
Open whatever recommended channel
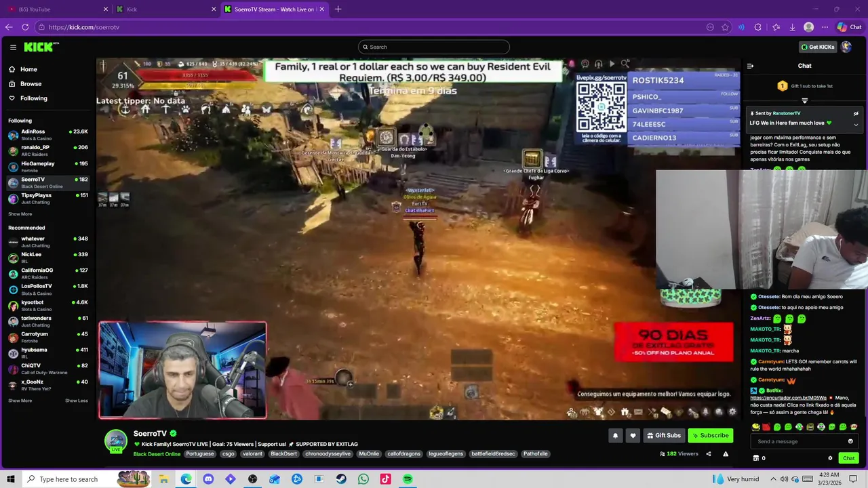click(x=47, y=241)
